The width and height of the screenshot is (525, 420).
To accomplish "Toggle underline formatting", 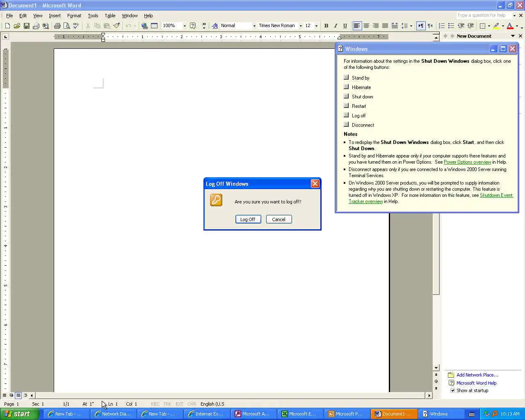I will click(345, 26).
